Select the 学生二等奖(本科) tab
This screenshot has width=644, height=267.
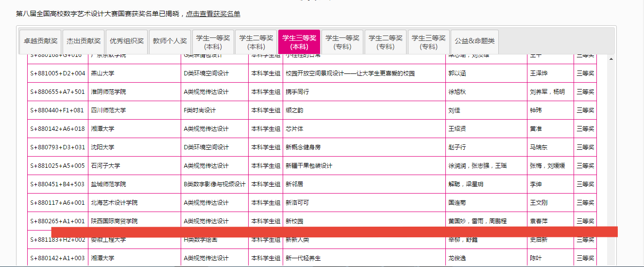(256, 42)
